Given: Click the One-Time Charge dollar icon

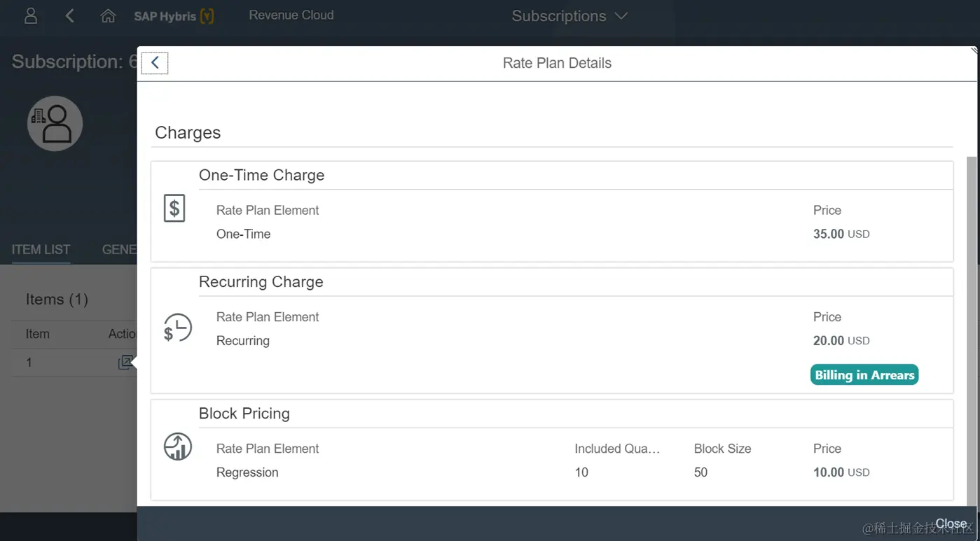Looking at the screenshot, I should [174, 208].
